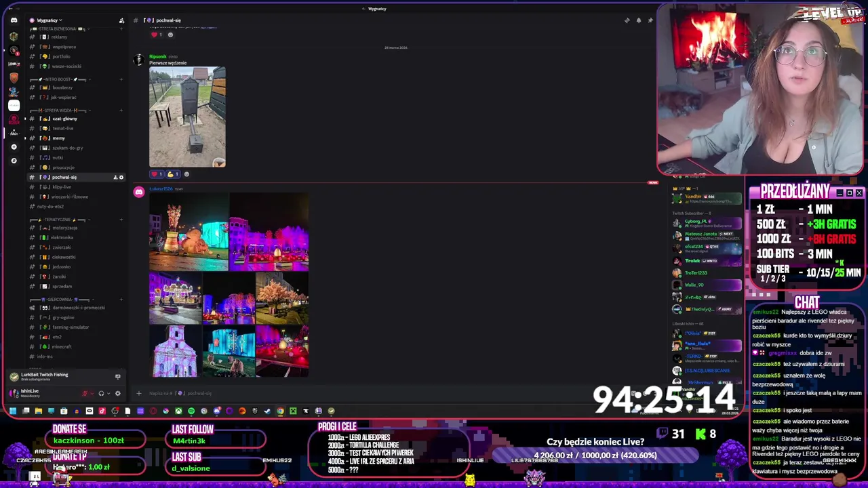Open File Explorer from the taskbar
This screenshot has height=488, width=868.
39,411
